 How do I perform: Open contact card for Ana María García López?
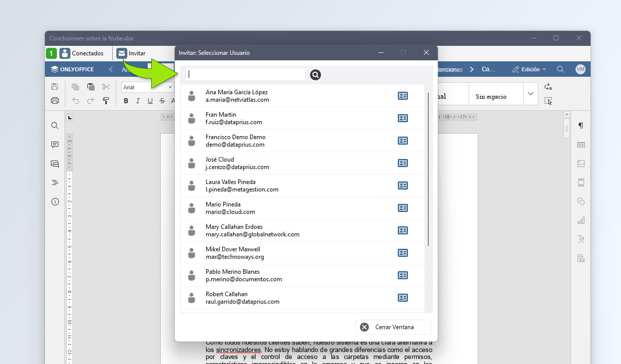click(403, 96)
